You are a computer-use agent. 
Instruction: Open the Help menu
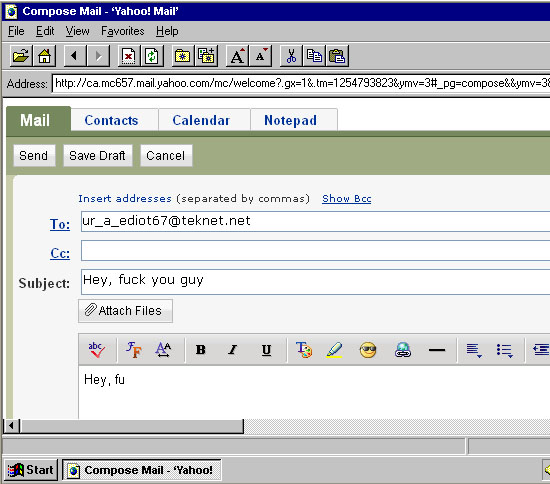click(167, 31)
